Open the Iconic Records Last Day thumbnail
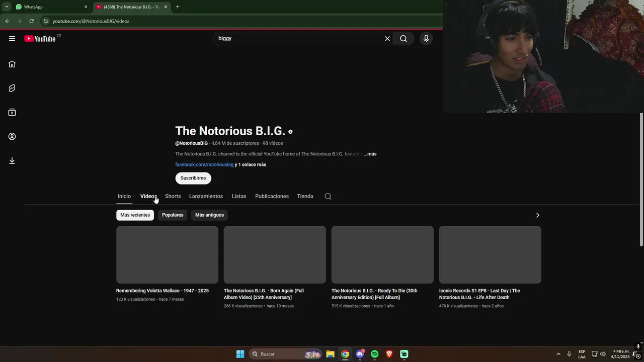 (490, 254)
